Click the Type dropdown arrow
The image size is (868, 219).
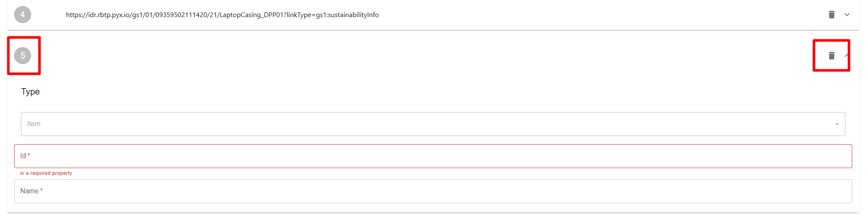pos(837,124)
